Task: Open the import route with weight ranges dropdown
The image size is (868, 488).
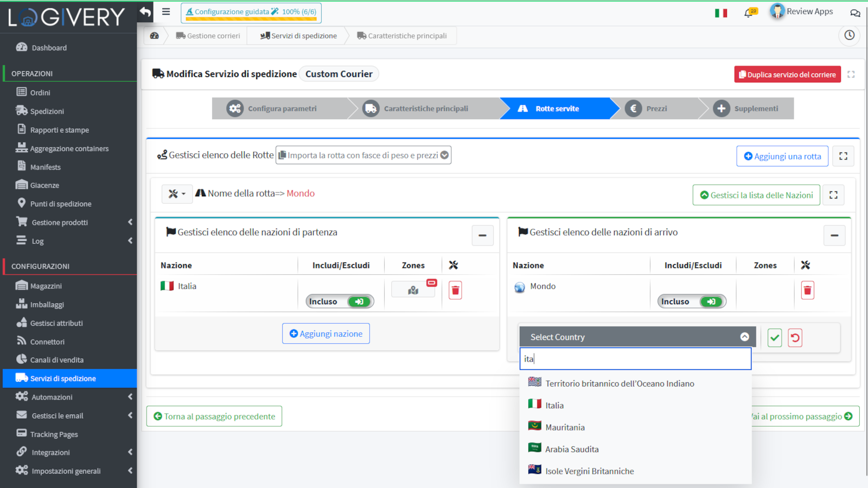Action: (x=363, y=155)
